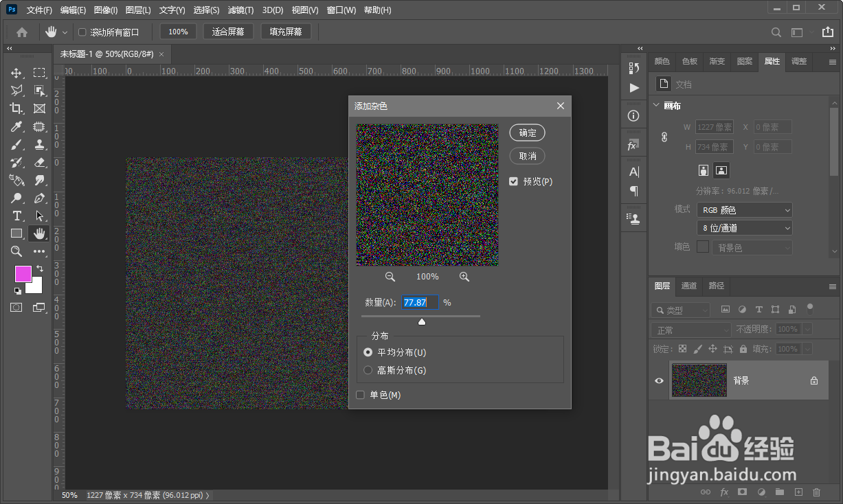
Task: Go to the home screen icon
Action: (22, 32)
